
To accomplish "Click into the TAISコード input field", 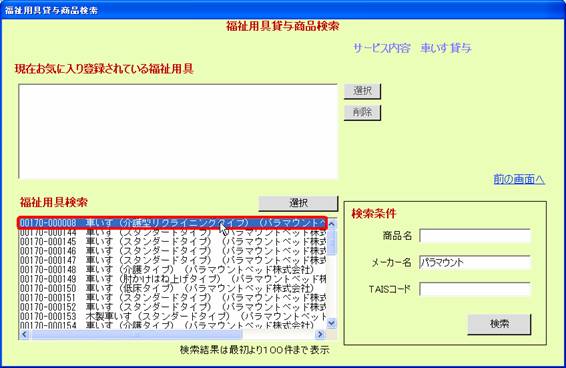I will 475,289.
